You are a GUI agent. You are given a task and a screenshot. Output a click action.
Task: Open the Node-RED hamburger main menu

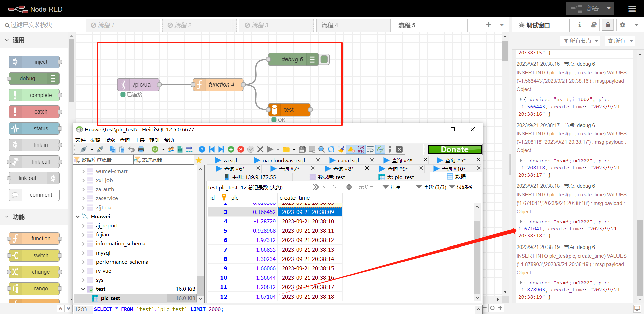pos(632,9)
